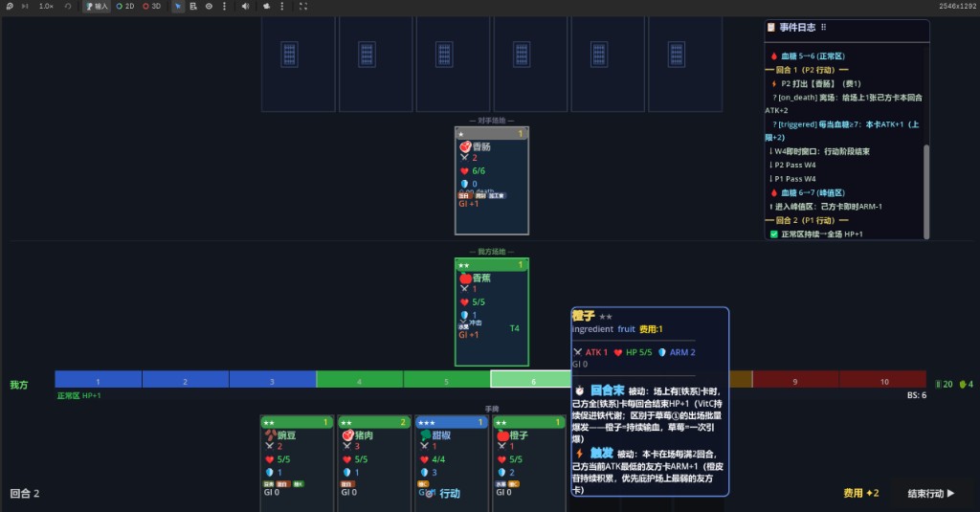980x512 pixels.
Task: Click red blood sugar segment 10
Action: pyautogui.click(x=883, y=380)
